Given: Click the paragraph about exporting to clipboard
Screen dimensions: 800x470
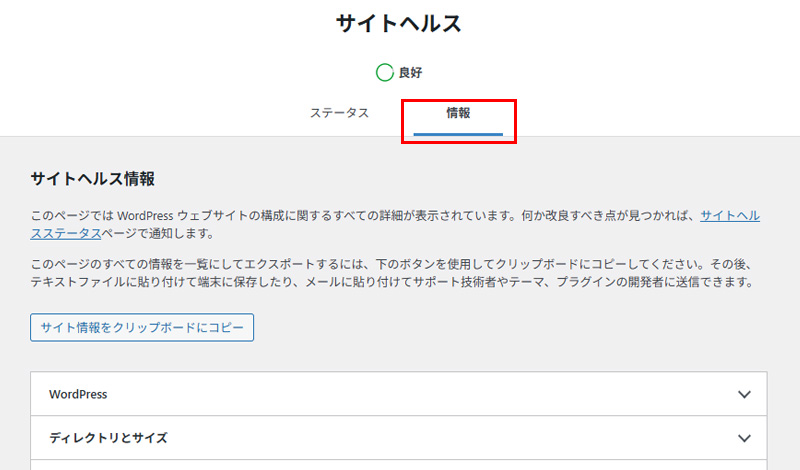Looking at the screenshot, I should [390, 274].
